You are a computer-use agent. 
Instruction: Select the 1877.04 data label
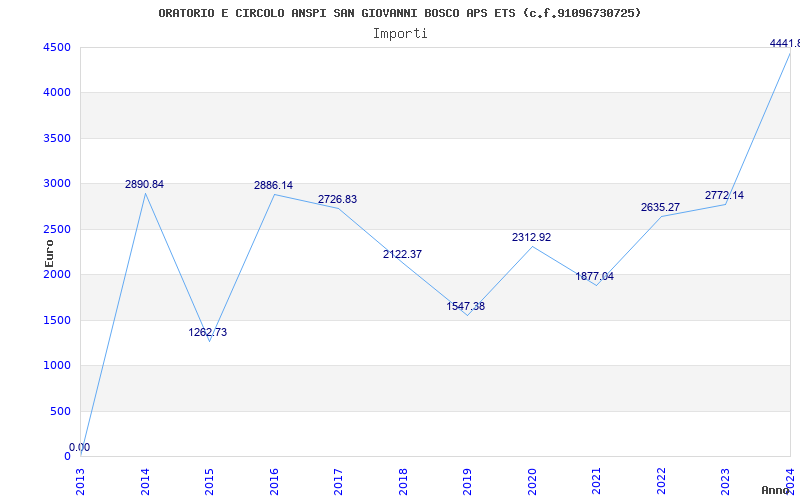[x=595, y=277]
